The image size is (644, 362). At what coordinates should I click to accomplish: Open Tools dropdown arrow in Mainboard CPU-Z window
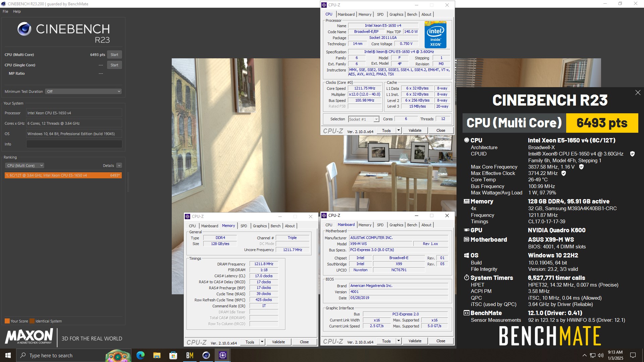398,341
